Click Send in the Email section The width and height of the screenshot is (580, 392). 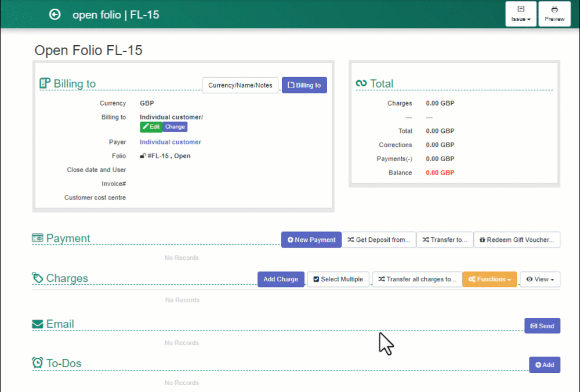coord(542,325)
